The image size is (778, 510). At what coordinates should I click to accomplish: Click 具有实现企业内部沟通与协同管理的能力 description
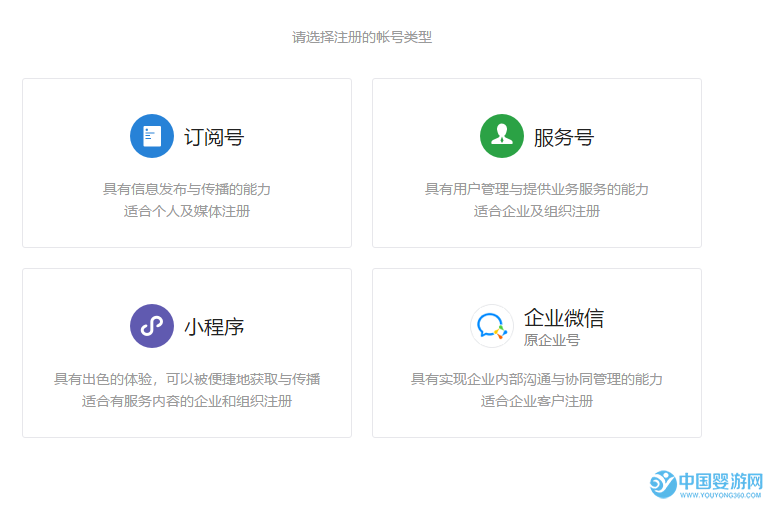(x=537, y=379)
